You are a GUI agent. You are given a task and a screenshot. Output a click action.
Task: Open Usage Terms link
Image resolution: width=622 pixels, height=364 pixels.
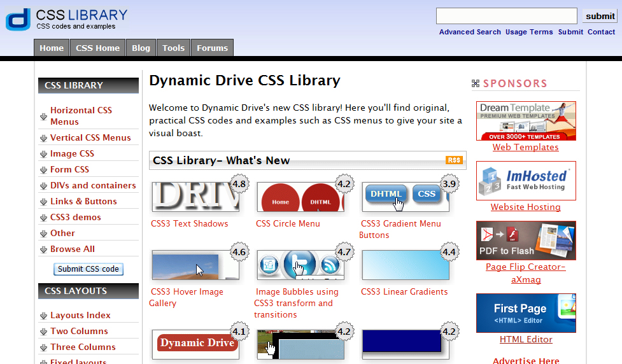(x=529, y=32)
